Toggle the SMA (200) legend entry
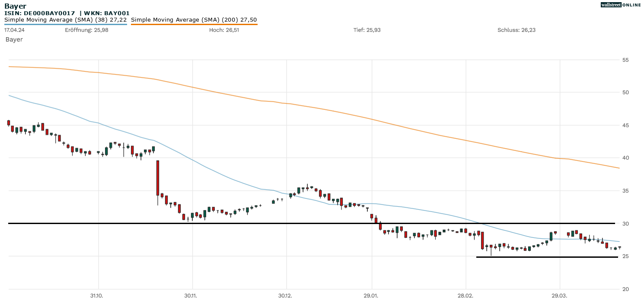The image size is (644, 298). [x=194, y=20]
